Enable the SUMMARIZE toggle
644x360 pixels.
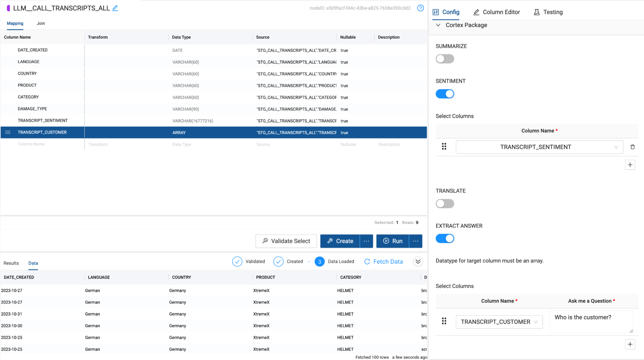[x=445, y=59]
